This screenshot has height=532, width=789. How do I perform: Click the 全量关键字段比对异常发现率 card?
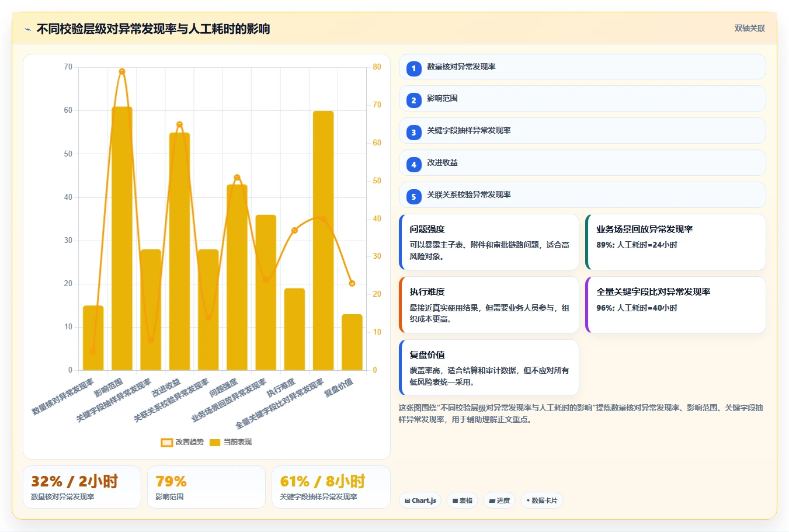(675, 305)
